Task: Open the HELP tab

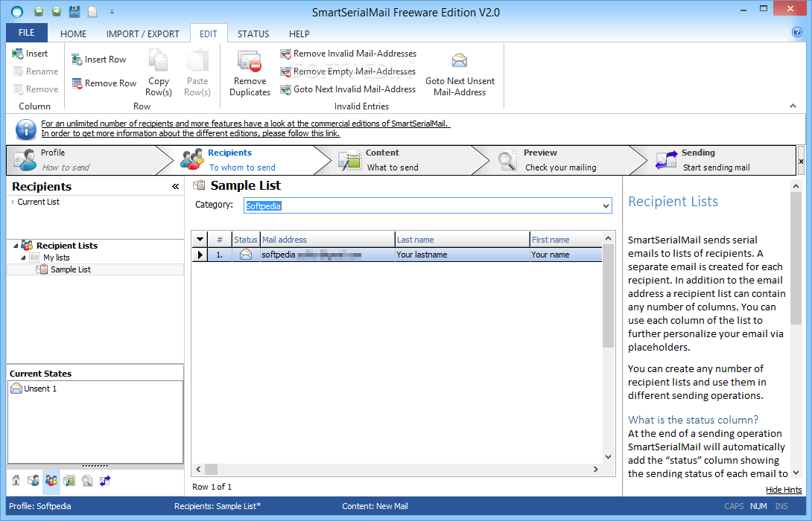Action: pos(299,33)
